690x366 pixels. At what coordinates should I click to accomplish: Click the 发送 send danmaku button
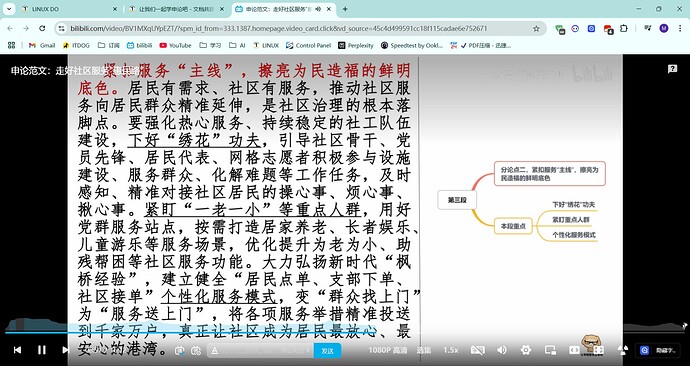coord(327,351)
